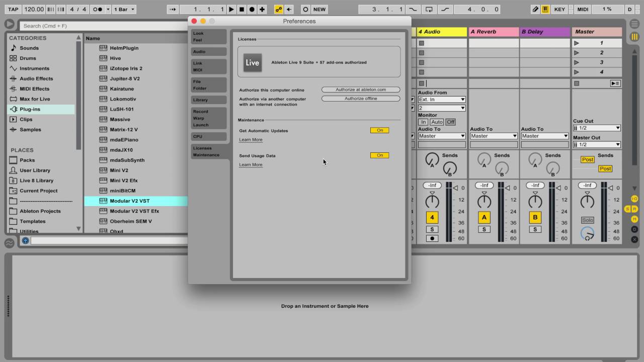Click Authorize at ableton.com button
Viewport: 644px width, 362px height.
pyautogui.click(x=361, y=89)
